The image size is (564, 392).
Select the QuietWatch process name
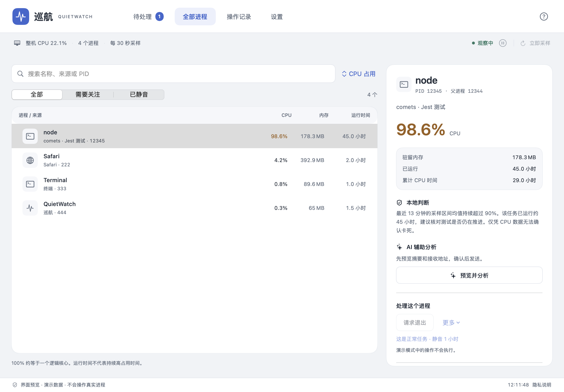click(x=60, y=204)
